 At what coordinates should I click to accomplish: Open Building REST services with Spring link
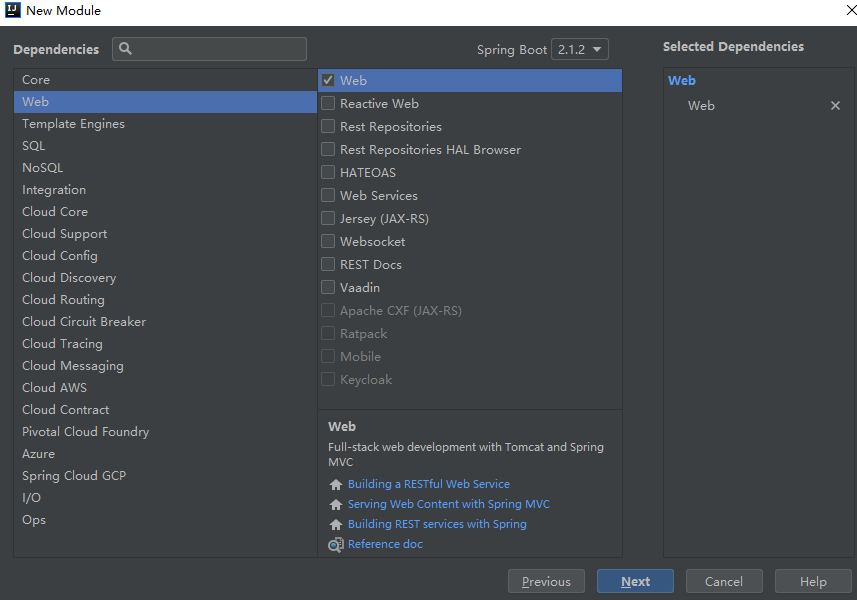point(437,524)
